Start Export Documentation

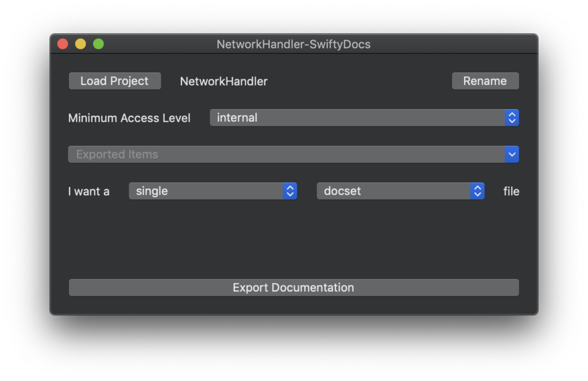click(x=293, y=287)
